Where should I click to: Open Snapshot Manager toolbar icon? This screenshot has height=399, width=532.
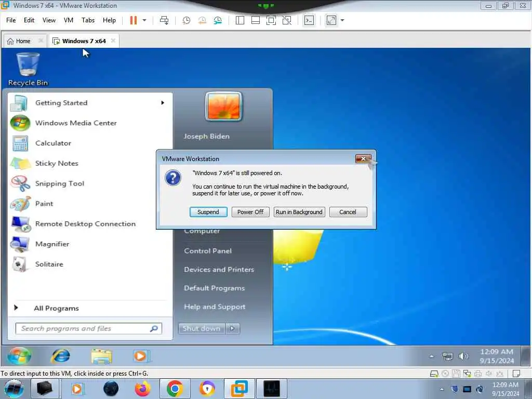click(x=218, y=20)
